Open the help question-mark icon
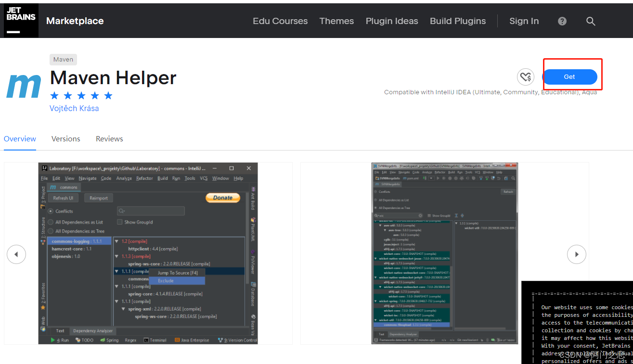The image size is (633, 364). click(562, 21)
